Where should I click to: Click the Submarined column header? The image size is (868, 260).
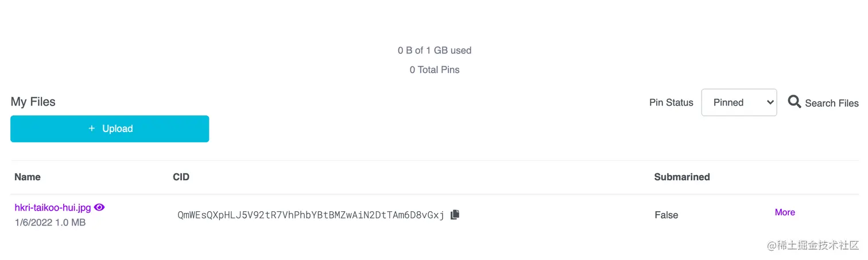[x=682, y=177]
